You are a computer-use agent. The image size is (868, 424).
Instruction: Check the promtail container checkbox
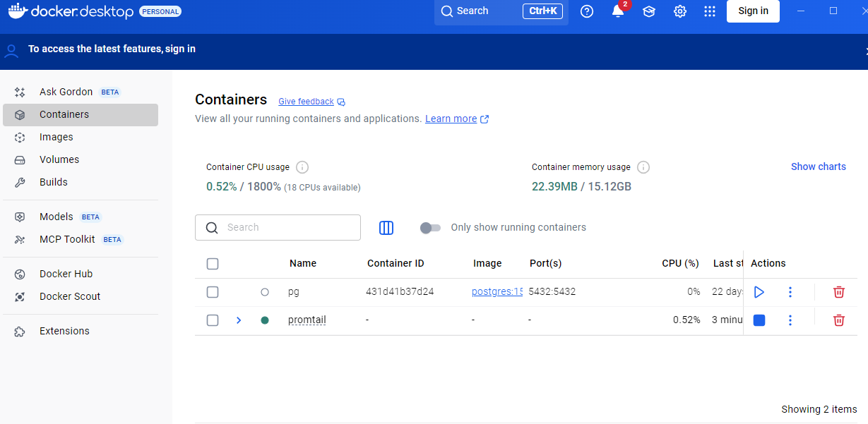(x=213, y=320)
